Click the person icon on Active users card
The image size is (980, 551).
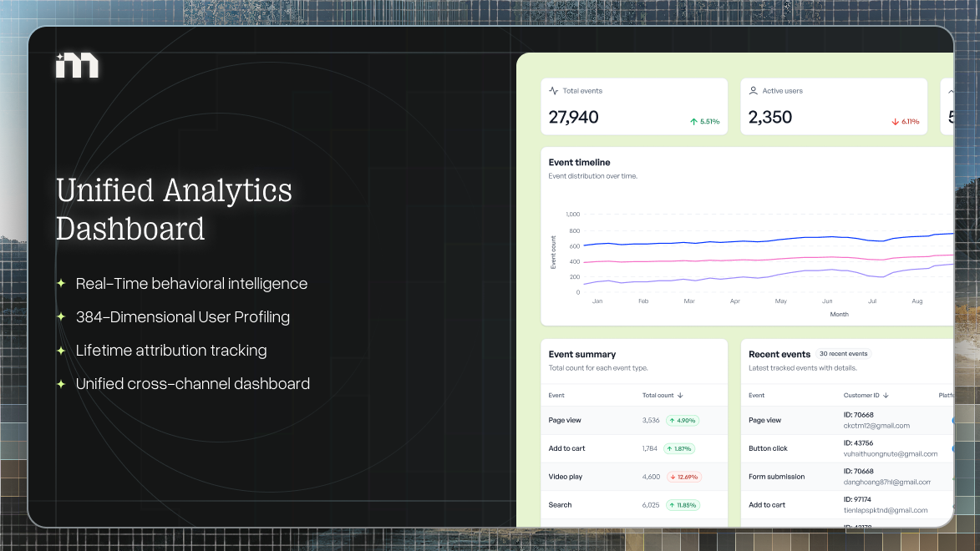tap(753, 90)
